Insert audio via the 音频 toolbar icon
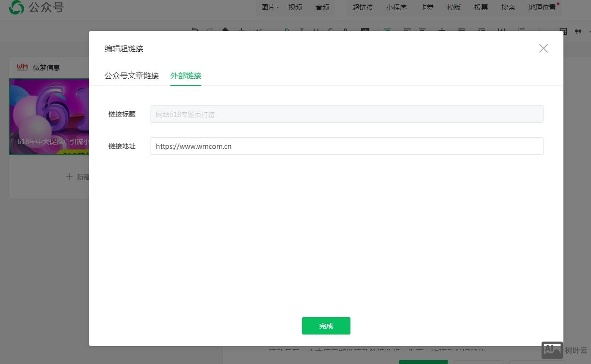Image resolution: width=591 pixels, height=364 pixels. pyautogui.click(x=322, y=7)
